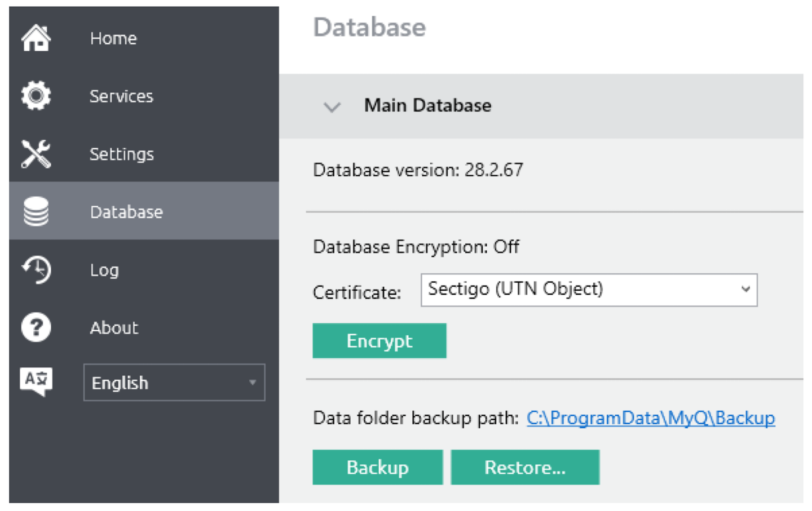Viewport: 812px width, 511px height.
Task: Click the Restore... button
Action: tap(524, 467)
